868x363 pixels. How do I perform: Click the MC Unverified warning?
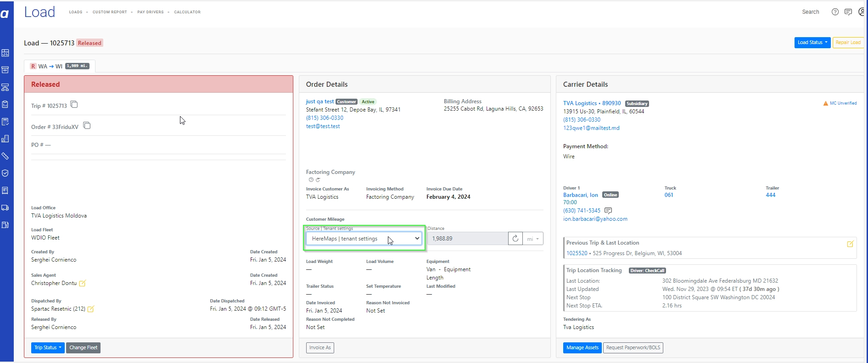pos(840,103)
